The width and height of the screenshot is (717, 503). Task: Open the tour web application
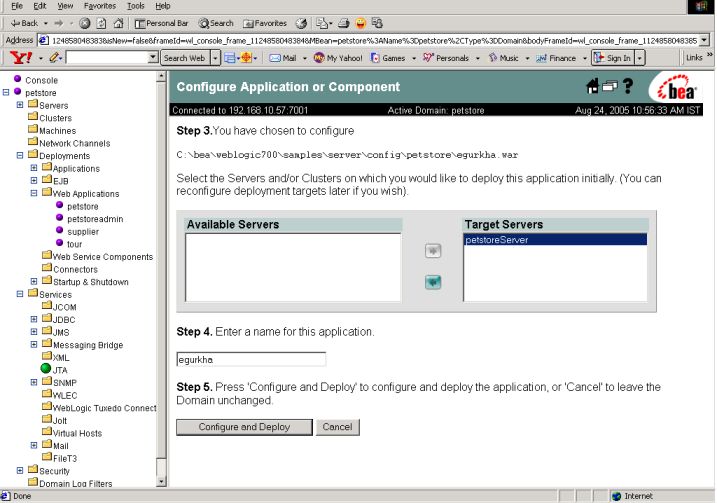click(75, 244)
